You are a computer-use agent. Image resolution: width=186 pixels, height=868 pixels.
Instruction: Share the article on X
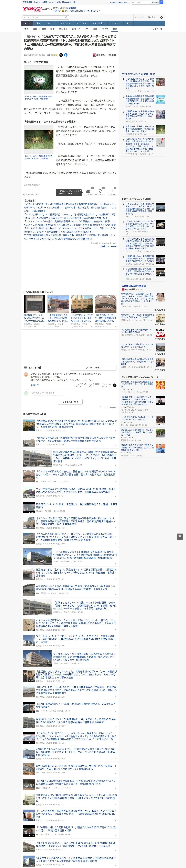tap(61, 55)
